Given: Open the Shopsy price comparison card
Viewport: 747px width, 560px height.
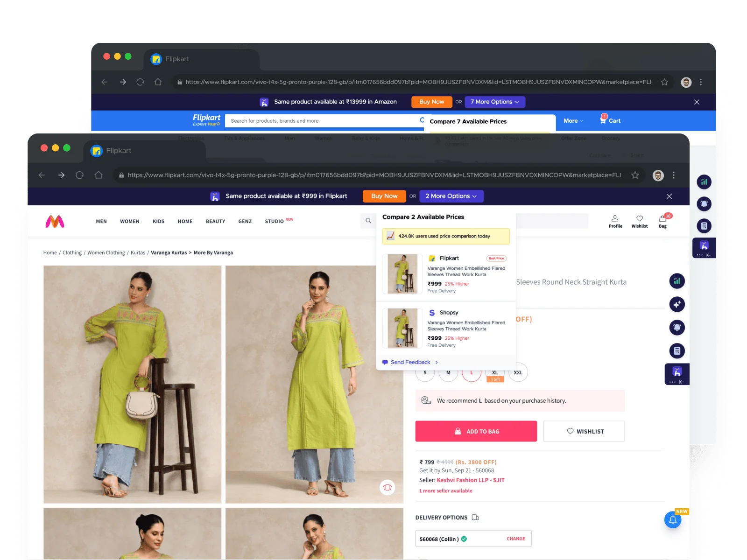Looking at the screenshot, I should pyautogui.click(x=446, y=329).
